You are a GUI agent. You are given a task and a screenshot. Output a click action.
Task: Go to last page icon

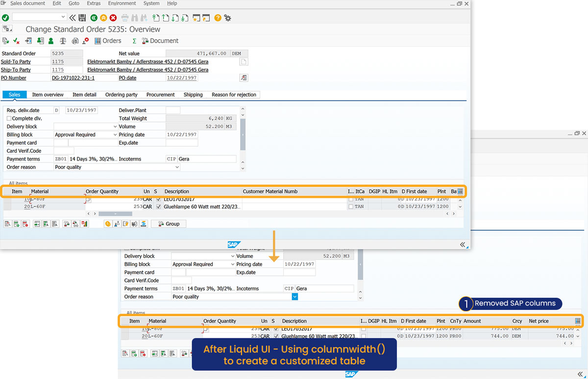pyautogui.click(x=185, y=18)
